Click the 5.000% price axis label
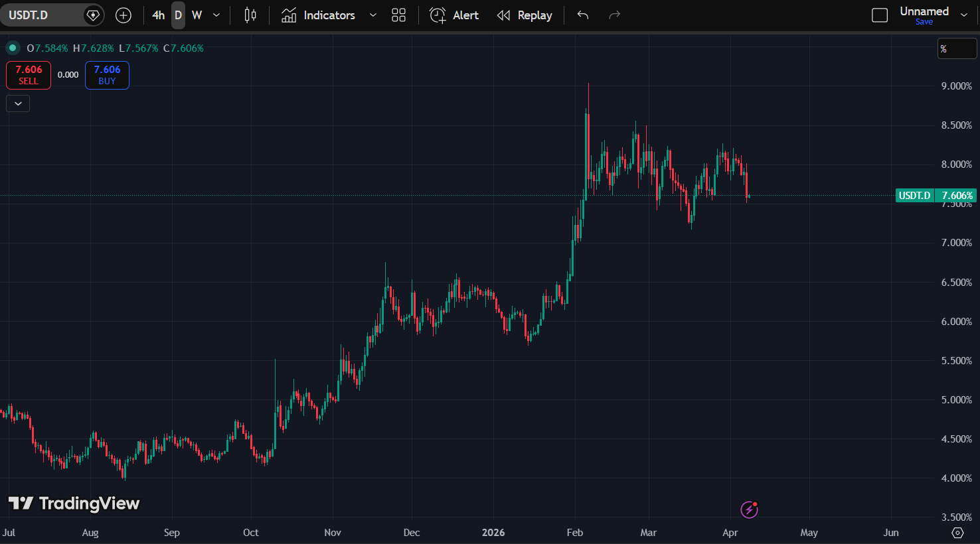 tap(956, 400)
